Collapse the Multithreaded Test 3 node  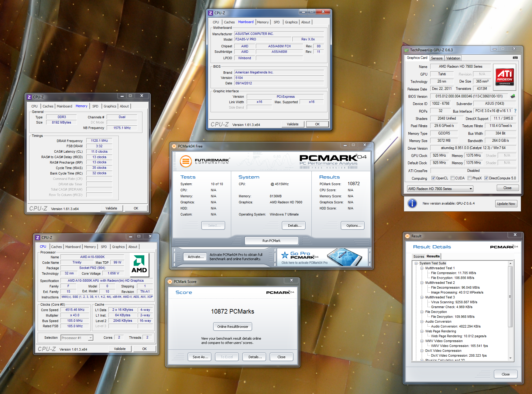(422, 297)
